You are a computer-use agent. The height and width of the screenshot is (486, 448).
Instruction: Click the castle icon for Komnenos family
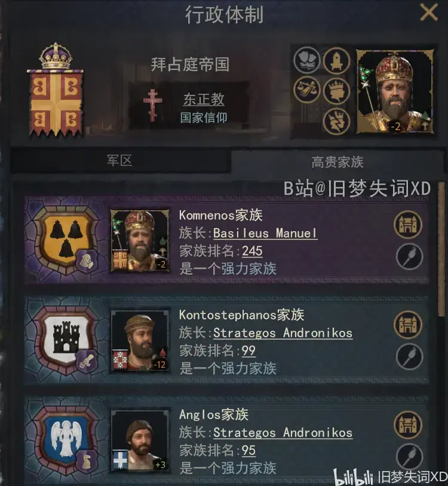point(408,224)
